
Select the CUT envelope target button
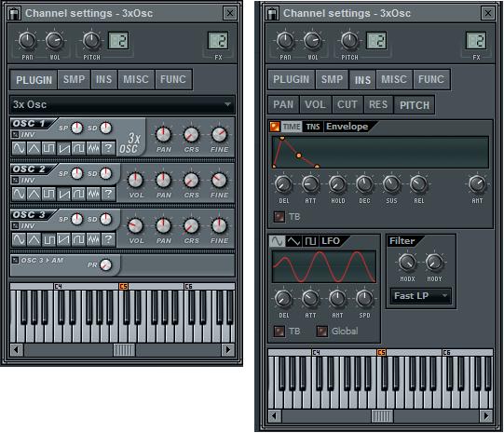coord(347,104)
